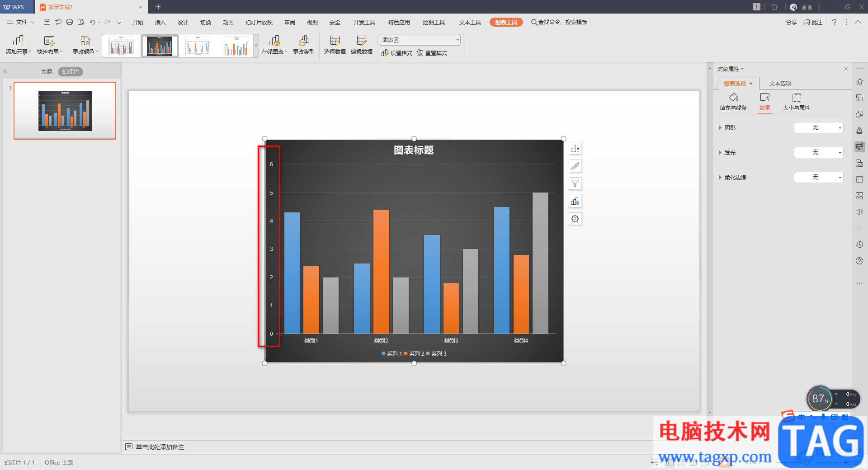Click the help question icon in right sidebar

(859, 261)
